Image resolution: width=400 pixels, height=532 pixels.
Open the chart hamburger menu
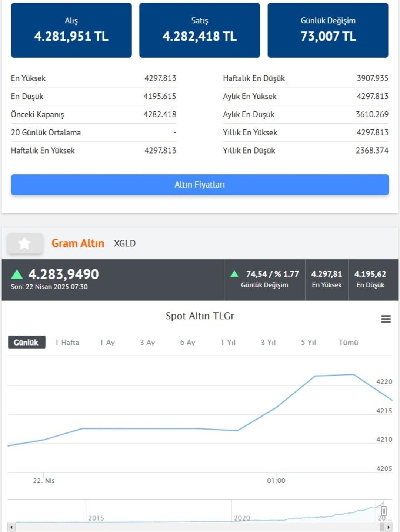point(386,319)
